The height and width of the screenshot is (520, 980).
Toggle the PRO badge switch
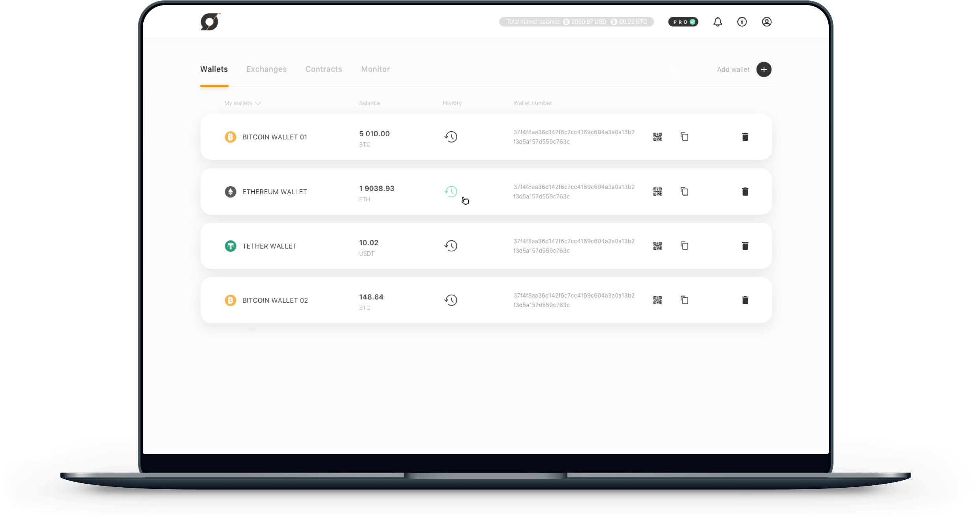pos(683,22)
